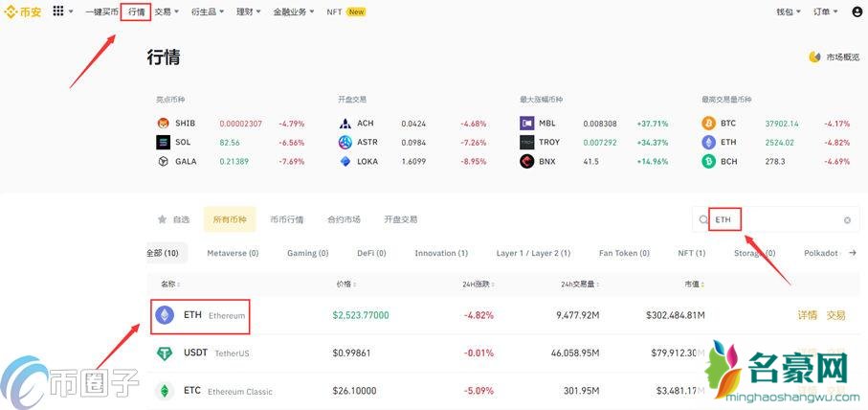Sort the table by 市值 column
868x410 pixels.
[695, 285]
